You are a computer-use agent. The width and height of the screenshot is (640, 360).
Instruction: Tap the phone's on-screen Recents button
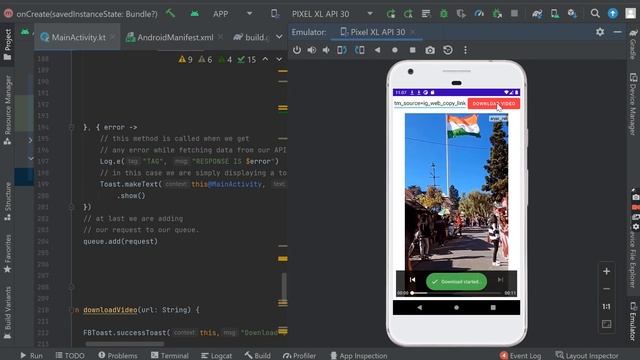pyautogui.click(x=493, y=307)
